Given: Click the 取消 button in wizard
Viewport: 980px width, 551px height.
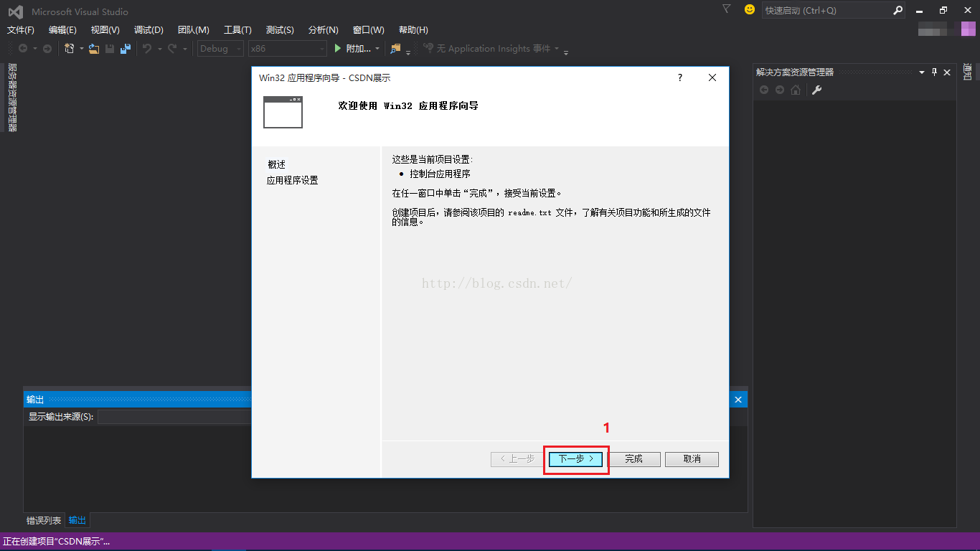Looking at the screenshot, I should click(x=692, y=459).
